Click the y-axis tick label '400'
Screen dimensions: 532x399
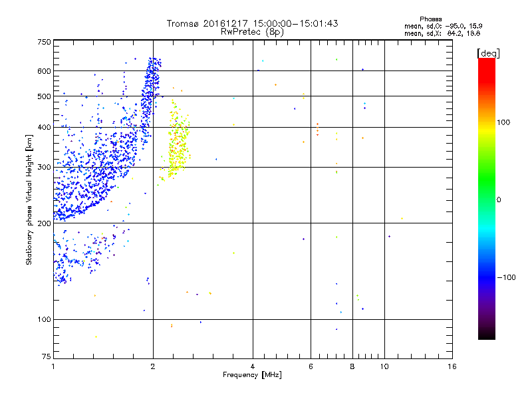[44, 127]
